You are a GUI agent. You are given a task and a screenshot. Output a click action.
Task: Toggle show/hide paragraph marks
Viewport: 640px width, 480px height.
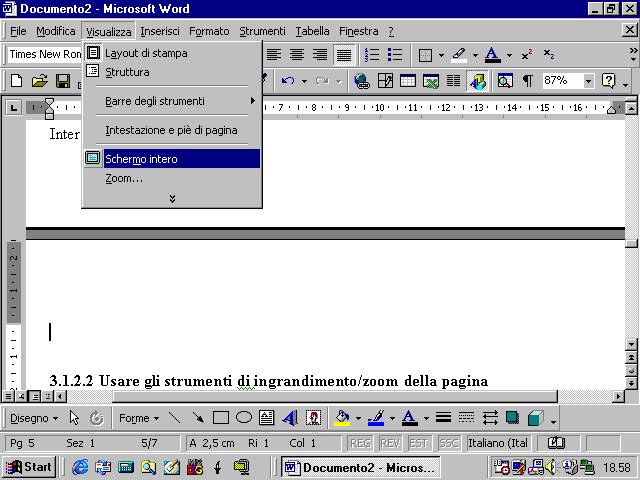click(x=527, y=81)
